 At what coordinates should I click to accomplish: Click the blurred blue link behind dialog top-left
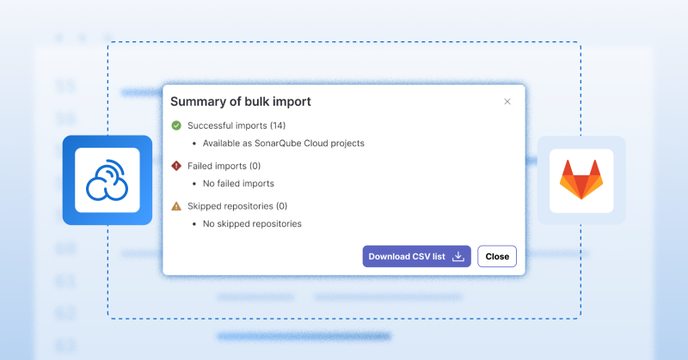click(x=141, y=92)
